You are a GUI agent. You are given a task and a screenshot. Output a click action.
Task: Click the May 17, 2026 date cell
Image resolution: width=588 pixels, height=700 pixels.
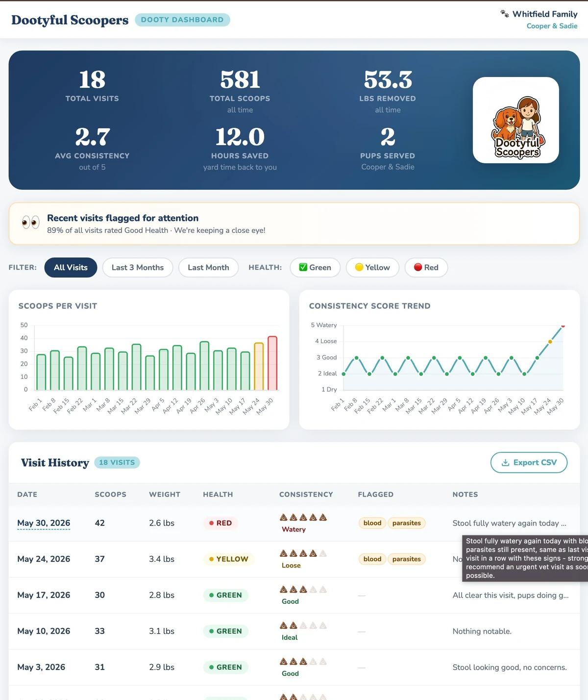44,595
